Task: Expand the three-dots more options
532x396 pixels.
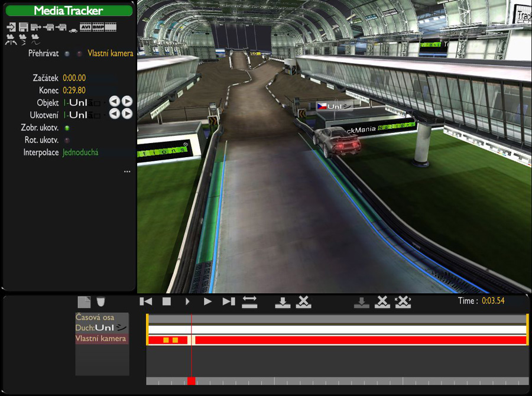Action: (127, 171)
